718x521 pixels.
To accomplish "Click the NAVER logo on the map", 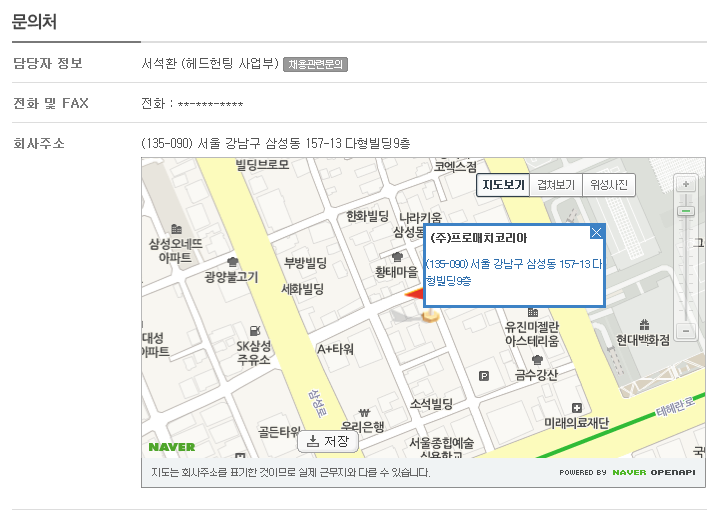I will [x=171, y=446].
